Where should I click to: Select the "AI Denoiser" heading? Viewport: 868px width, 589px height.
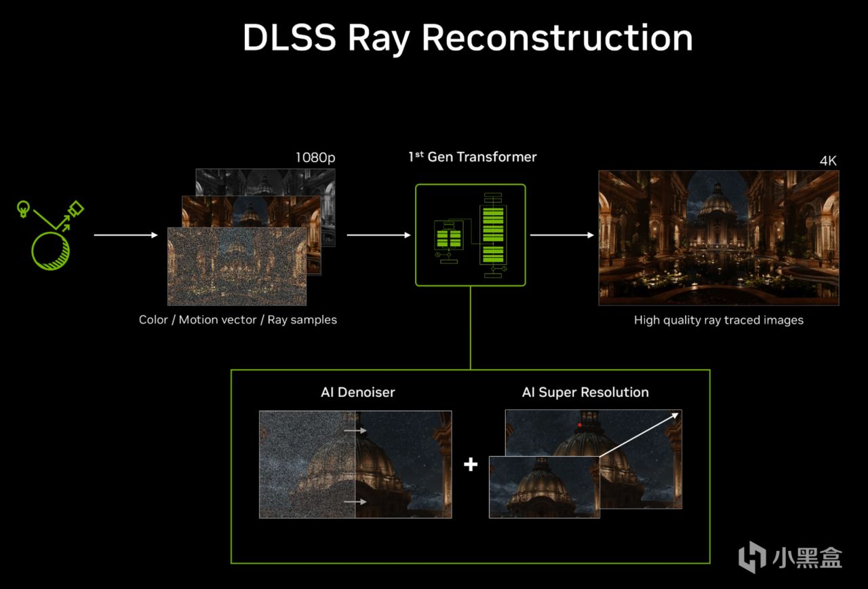(x=357, y=392)
